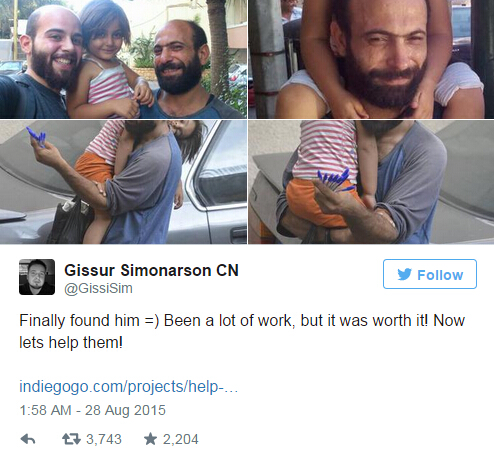The width and height of the screenshot is (494, 462).
Task: Click the 3,743 retweet count
Action: [x=104, y=439]
